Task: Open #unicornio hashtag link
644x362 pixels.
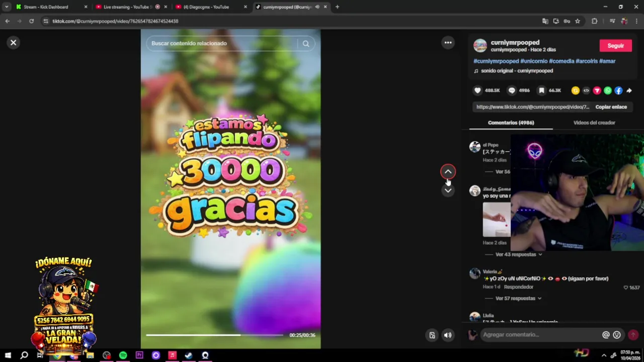Action: (x=534, y=61)
